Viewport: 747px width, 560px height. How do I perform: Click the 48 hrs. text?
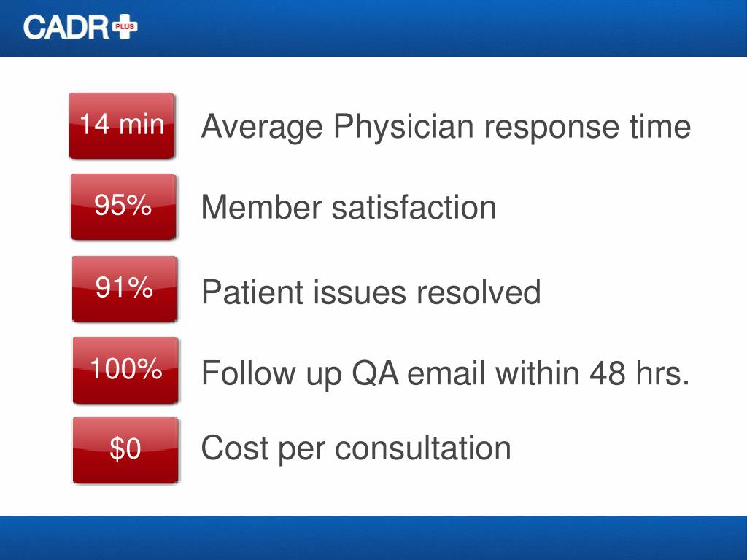(x=639, y=373)
